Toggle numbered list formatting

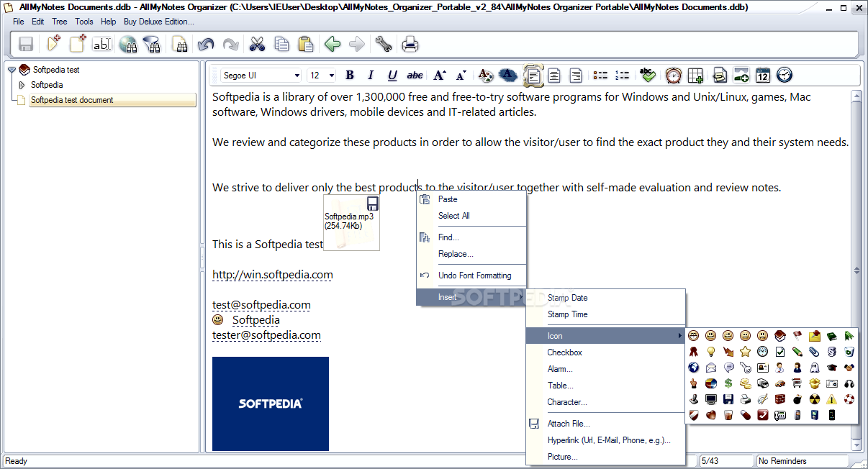click(x=622, y=75)
